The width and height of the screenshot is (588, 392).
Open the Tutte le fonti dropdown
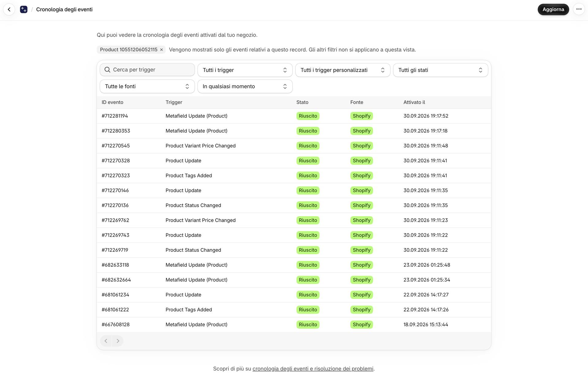click(x=147, y=86)
